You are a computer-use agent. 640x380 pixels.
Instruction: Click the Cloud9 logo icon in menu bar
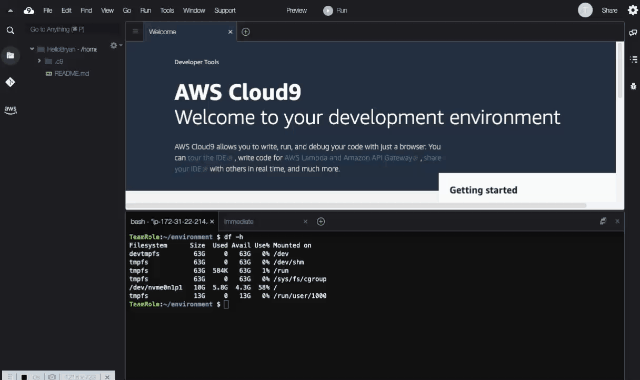29,11
